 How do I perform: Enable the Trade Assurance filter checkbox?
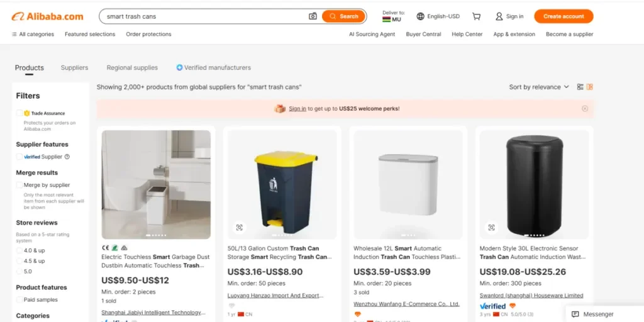[19, 113]
